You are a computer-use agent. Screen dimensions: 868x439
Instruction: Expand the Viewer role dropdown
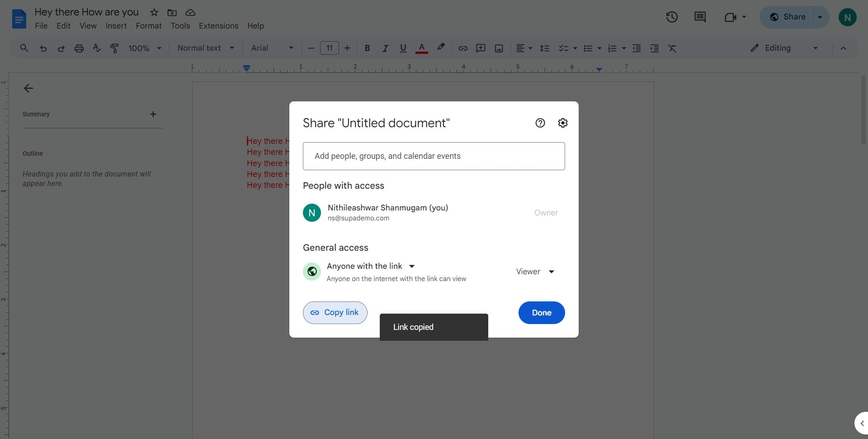pos(535,272)
